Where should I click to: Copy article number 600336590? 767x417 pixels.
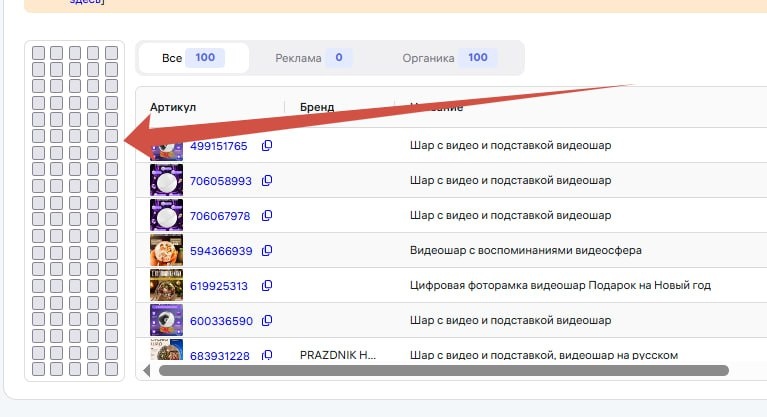point(267,321)
